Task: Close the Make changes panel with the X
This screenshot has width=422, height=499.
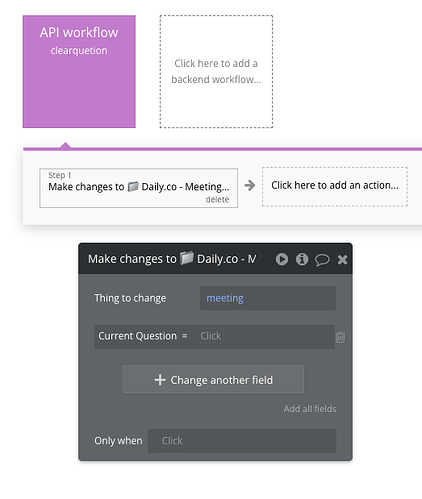Action: [342, 259]
